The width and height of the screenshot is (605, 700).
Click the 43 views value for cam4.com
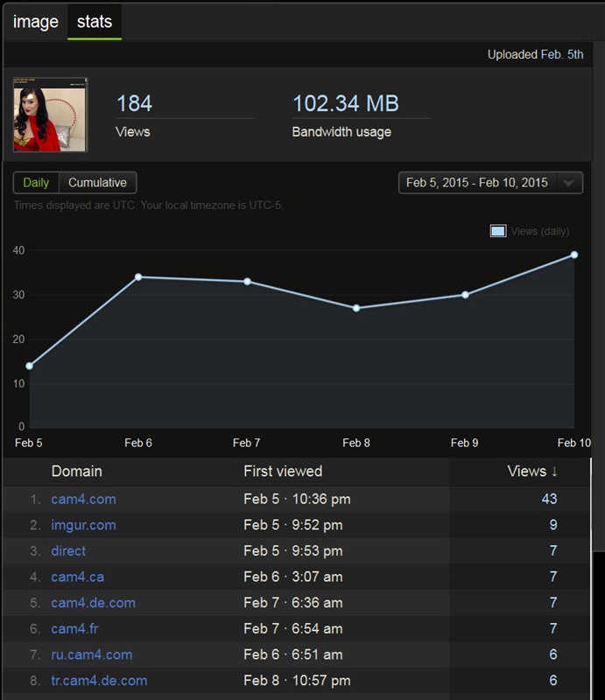click(550, 499)
